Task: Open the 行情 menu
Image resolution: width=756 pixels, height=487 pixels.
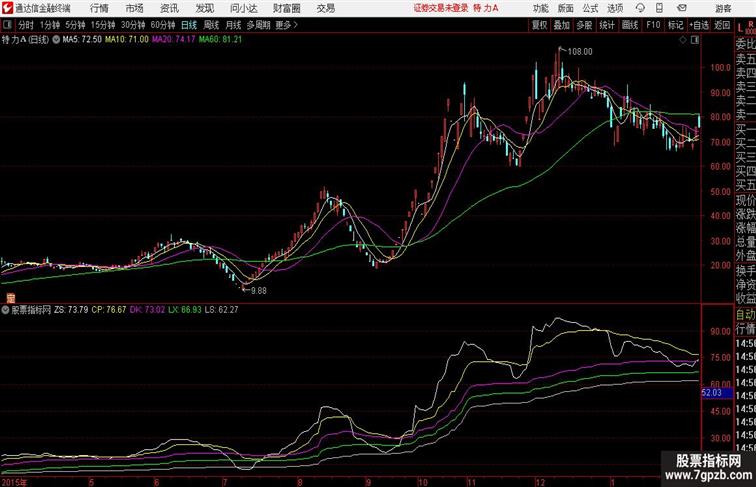Action: 99,8
